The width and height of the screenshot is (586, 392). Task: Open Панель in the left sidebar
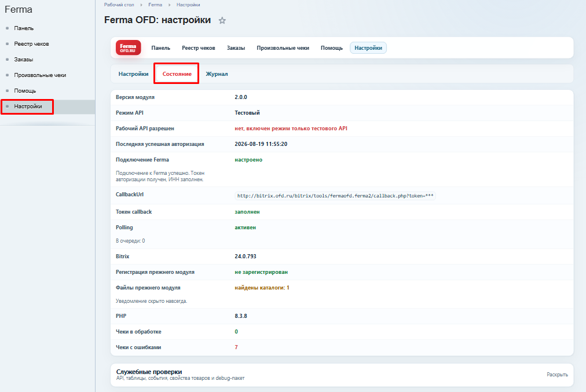pos(24,28)
